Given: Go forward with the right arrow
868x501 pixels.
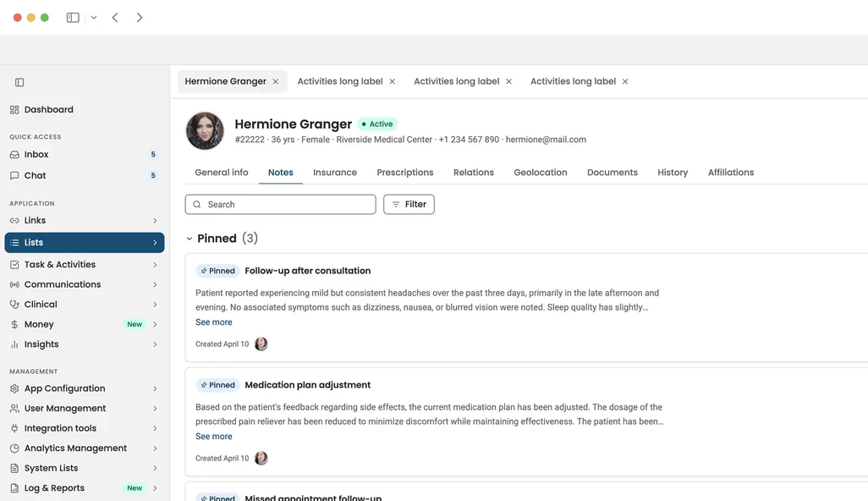Looking at the screenshot, I should (x=140, y=18).
